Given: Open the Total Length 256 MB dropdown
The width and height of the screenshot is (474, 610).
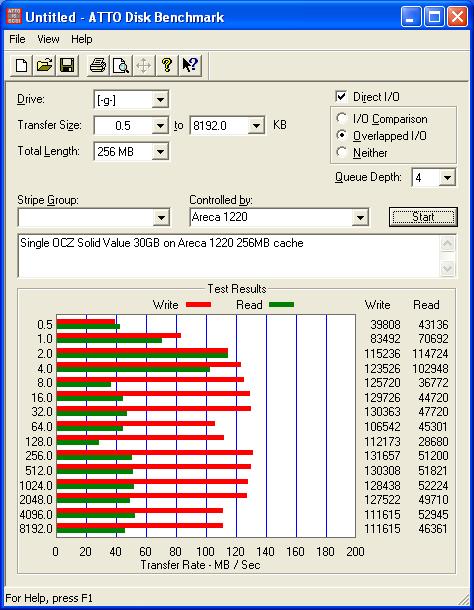Looking at the screenshot, I should (160, 151).
